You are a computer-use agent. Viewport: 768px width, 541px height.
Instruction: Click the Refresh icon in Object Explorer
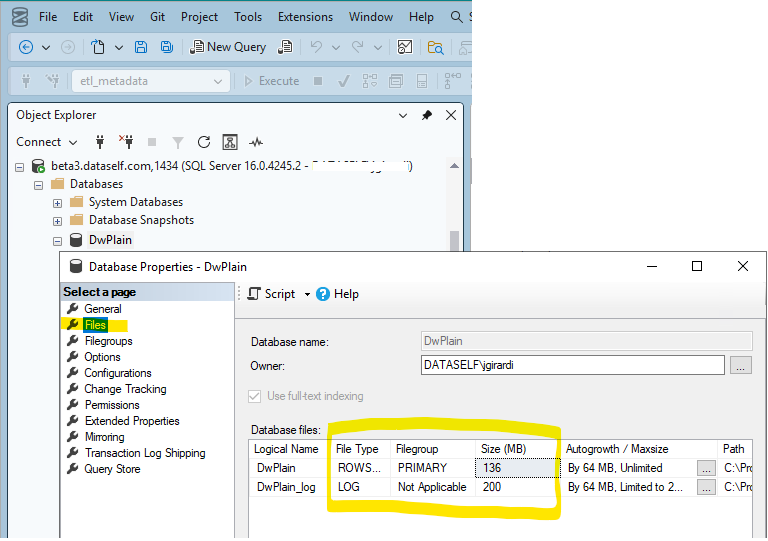coord(204,142)
